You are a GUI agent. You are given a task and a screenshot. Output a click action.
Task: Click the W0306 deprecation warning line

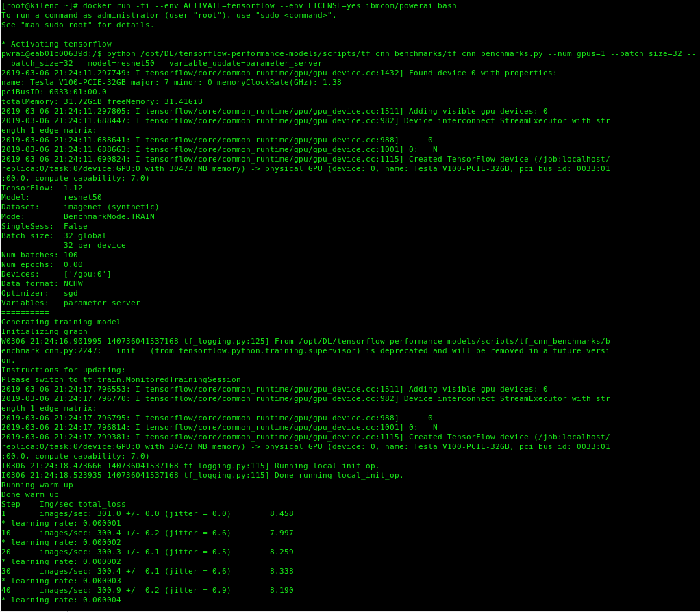click(x=305, y=351)
